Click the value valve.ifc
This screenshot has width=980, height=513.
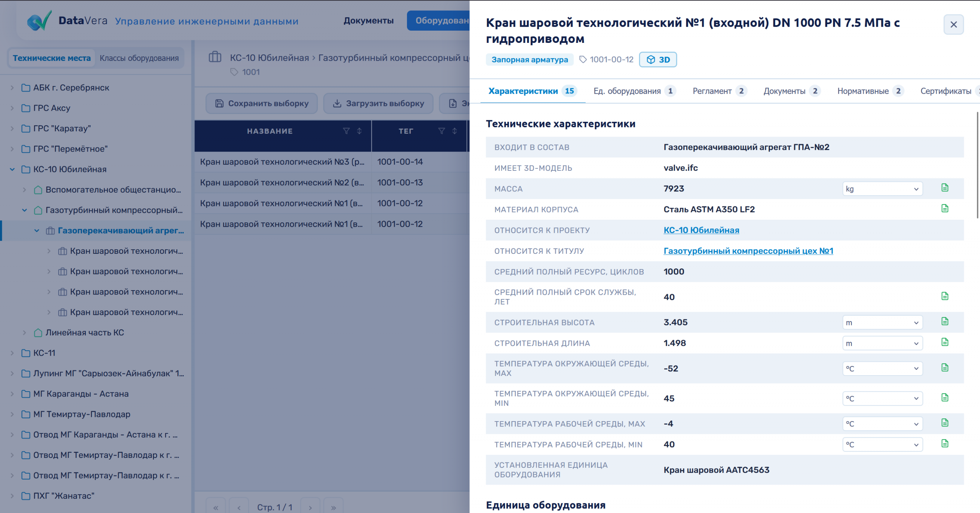[680, 168]
